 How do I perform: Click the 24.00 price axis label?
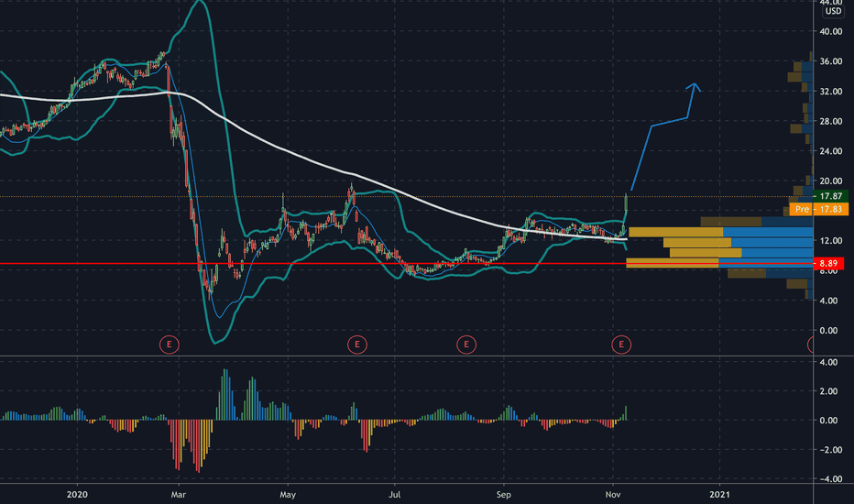(x=830, y=151)
